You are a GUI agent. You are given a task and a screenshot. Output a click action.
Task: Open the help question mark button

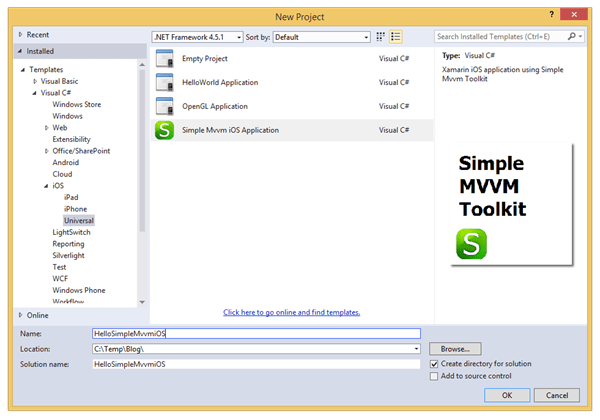pos(553,16)
